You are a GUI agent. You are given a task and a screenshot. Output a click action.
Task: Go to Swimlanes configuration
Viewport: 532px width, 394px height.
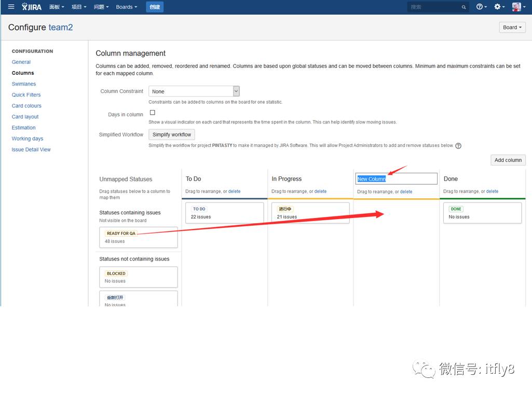(x=24, y=84)
